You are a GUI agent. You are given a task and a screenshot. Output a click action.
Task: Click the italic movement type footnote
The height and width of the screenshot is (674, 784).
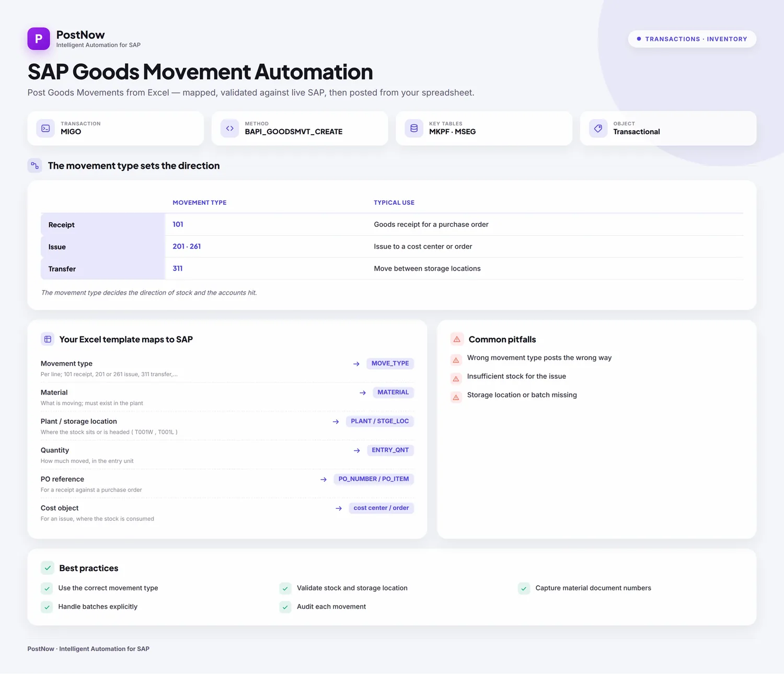coord(149,293)
